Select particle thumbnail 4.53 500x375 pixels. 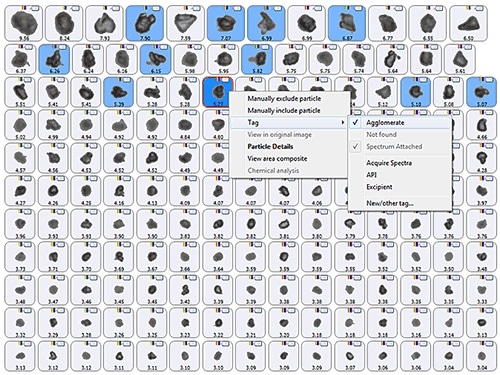[86, 158]
